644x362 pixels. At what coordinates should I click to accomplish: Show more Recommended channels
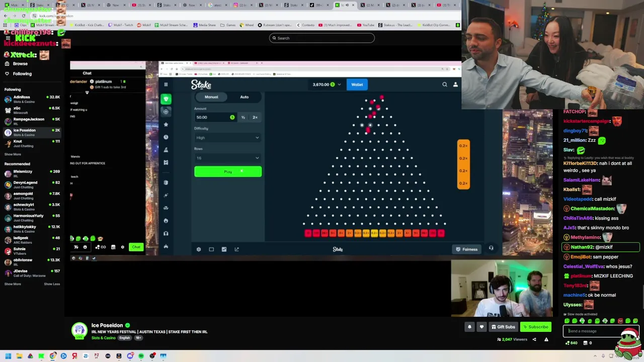point(13,284)
